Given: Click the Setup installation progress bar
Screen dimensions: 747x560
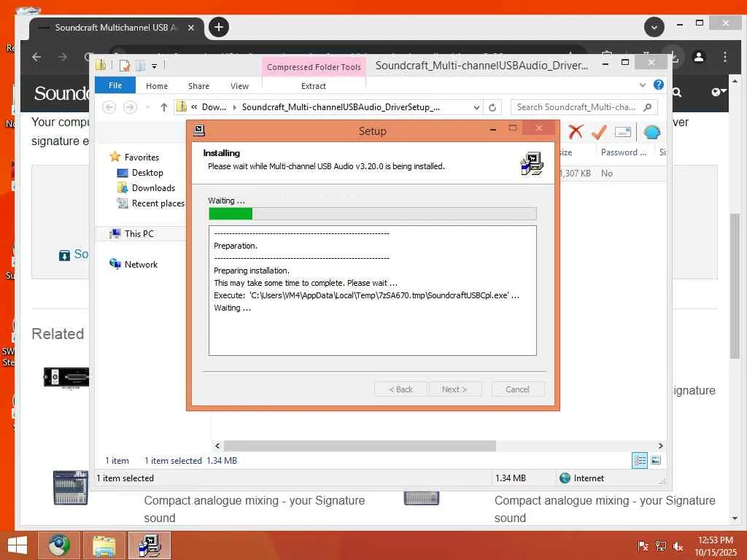Looking at the screenshot, I should click(x=373, y=214).
